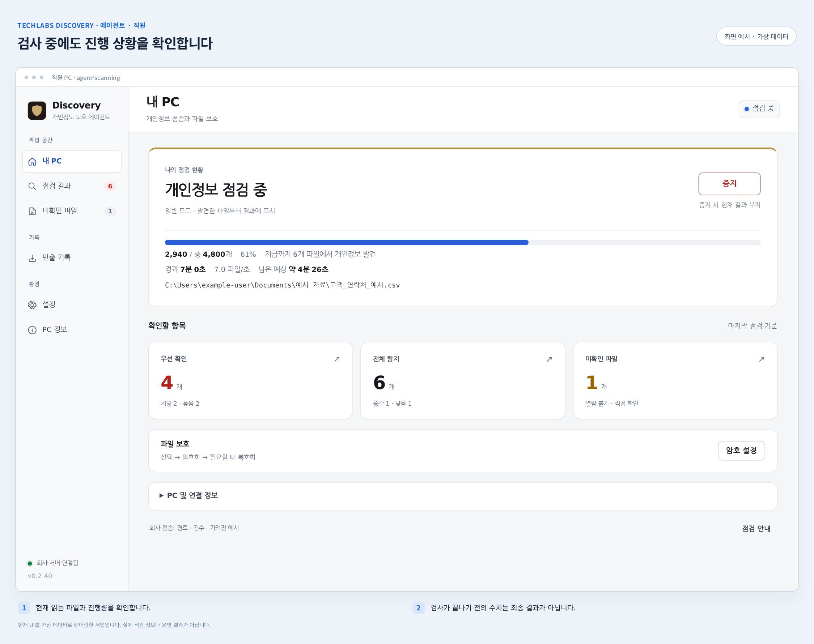The height and width of the screenshot is (644, 814).
Task: Click the 파일 보호 card title
Action: [x=175, y=444]
